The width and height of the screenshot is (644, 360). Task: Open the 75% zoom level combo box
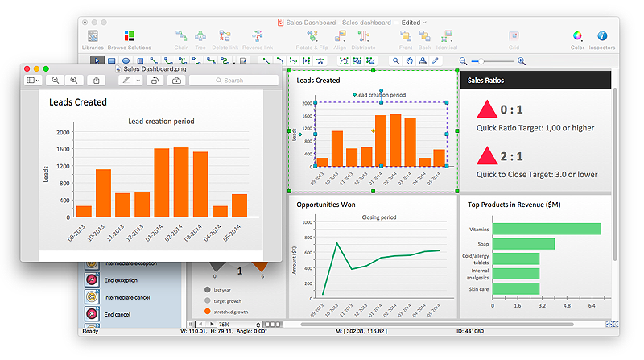(239, 325)
